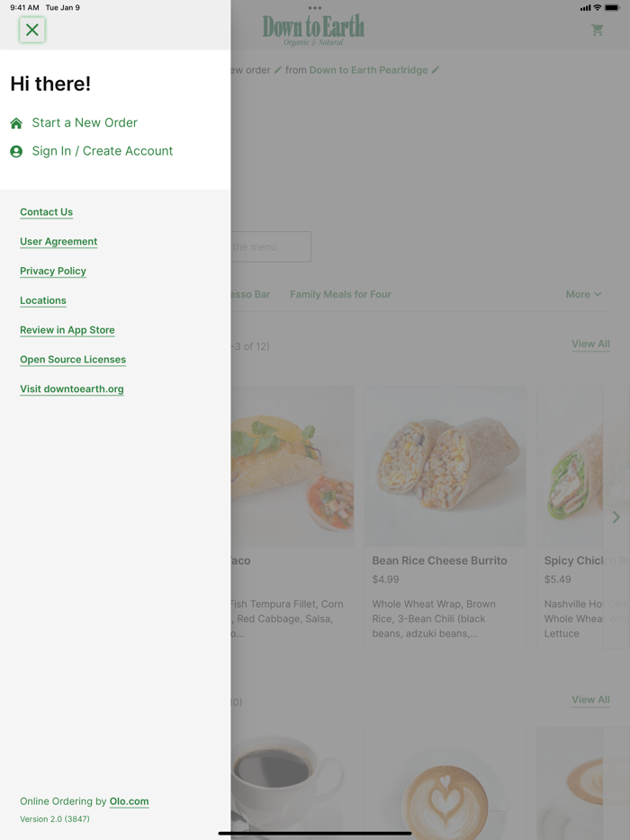Click the Down to Earth logo
This screenshot has height=840, width=630.
(x=313, y=30)
